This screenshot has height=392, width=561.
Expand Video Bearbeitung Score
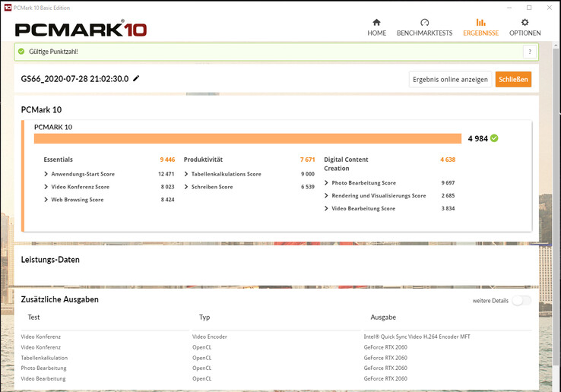pos(326,208)
